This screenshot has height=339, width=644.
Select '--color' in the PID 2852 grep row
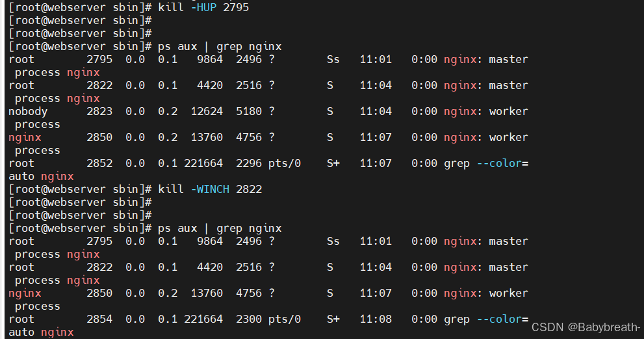pos(499,164)
